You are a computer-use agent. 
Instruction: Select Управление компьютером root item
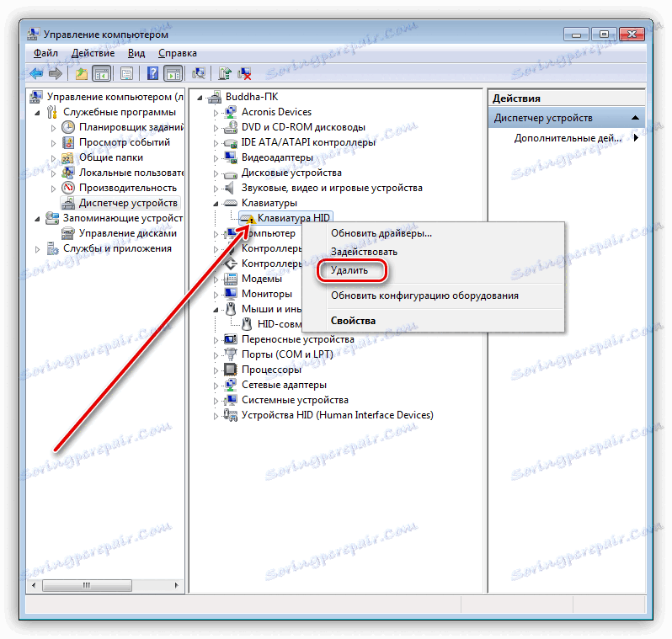click(x=115, y=97)
